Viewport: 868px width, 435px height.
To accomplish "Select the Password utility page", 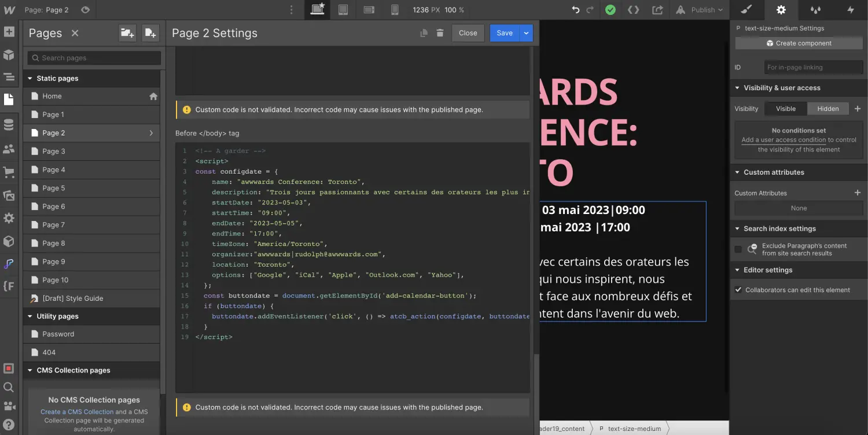I will coord(91,334).
